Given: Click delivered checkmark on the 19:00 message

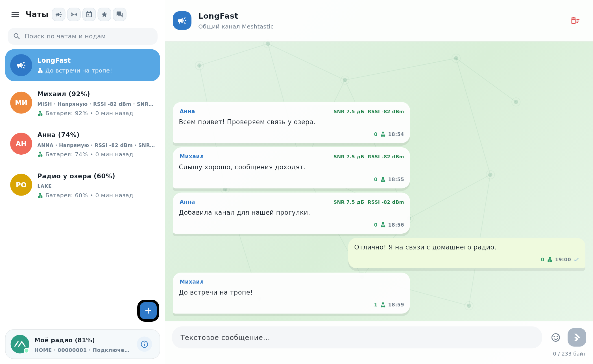Looking at the screenshot, I should coord(576,260).
